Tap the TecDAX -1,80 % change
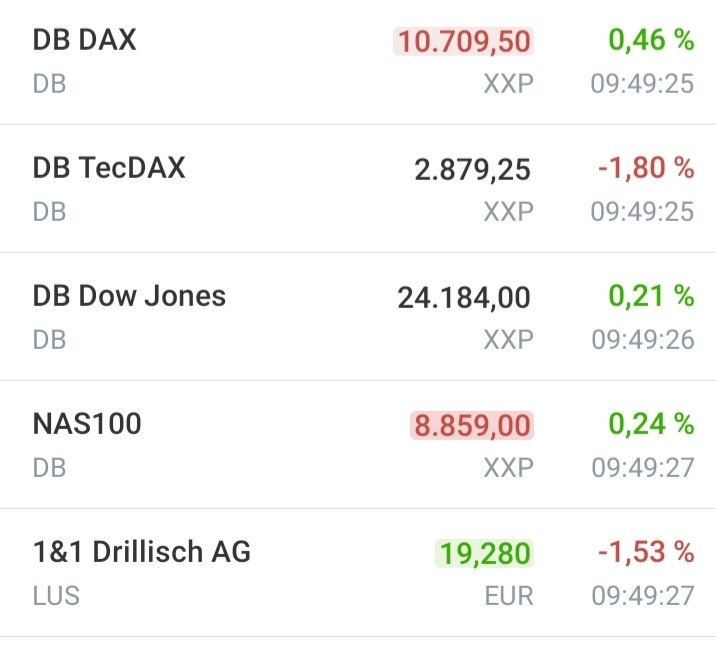716x647 pixels. coord(646,168)
